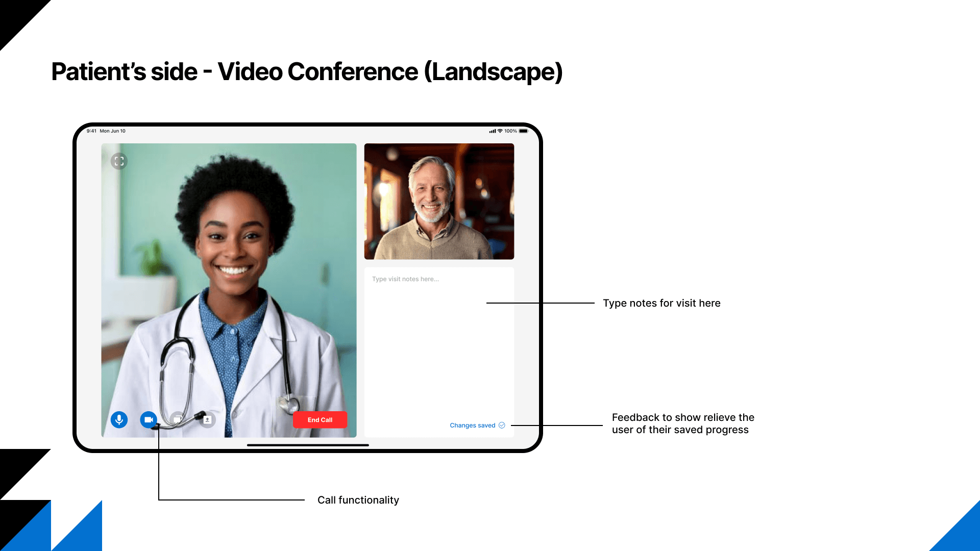The height and width of the screenshot is (551, 980).
Task: Mute the microphone in the call controls
Action: (x=119, y=420)
